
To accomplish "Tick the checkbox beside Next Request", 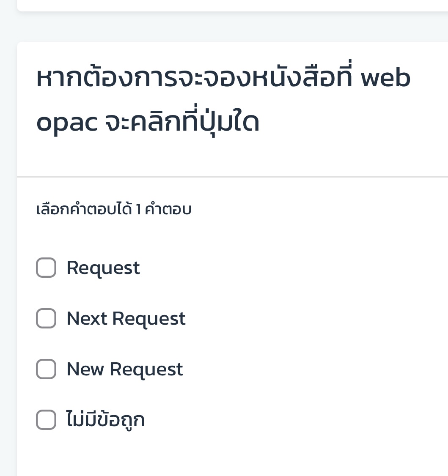I will coord(46,318).
